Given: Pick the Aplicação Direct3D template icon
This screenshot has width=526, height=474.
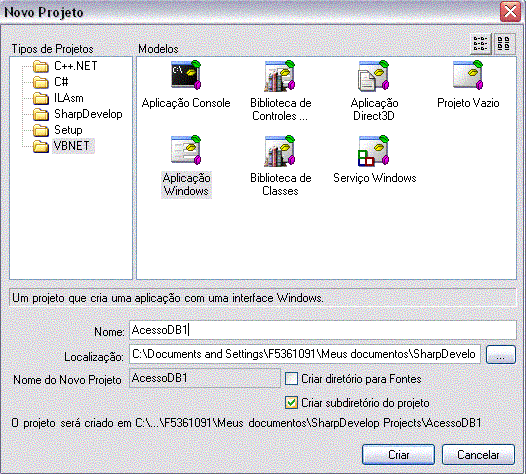Looking at the screenshot, I should (x=374, y=75).
